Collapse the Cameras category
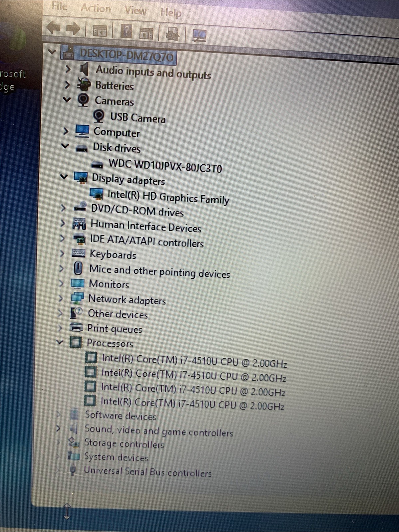 pyautogui.click(x=67, y=99)
